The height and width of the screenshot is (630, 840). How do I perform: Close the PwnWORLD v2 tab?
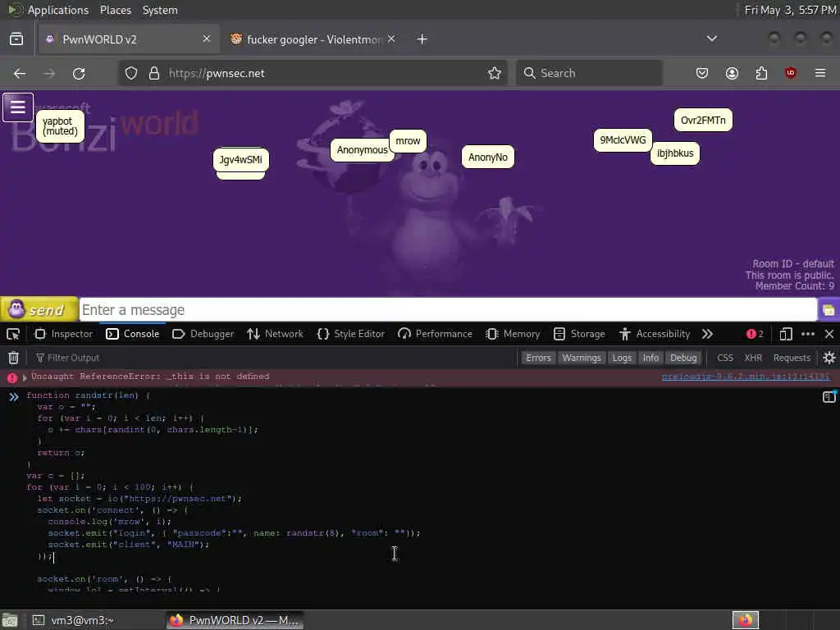(206, 39)
